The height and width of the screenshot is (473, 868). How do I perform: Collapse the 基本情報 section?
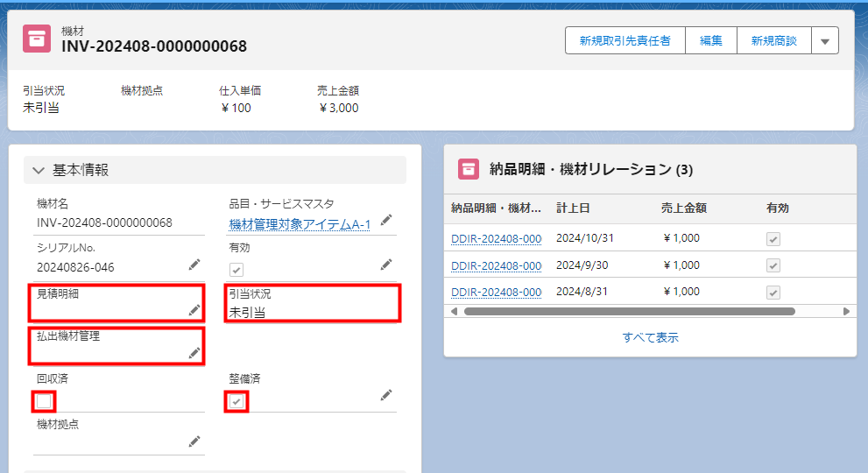pos(39,170)
